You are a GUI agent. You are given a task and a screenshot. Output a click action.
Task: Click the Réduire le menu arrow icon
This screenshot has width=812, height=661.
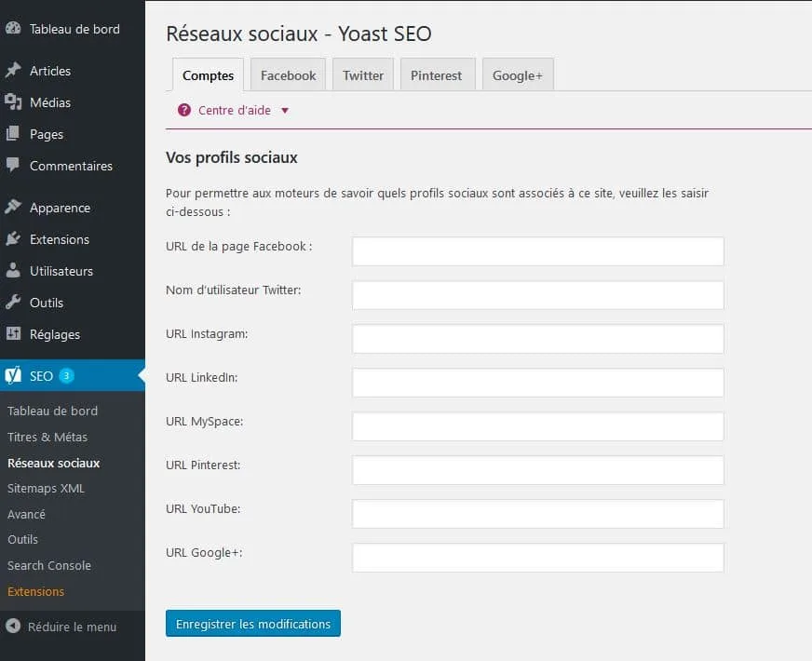[x=13, y=626]
